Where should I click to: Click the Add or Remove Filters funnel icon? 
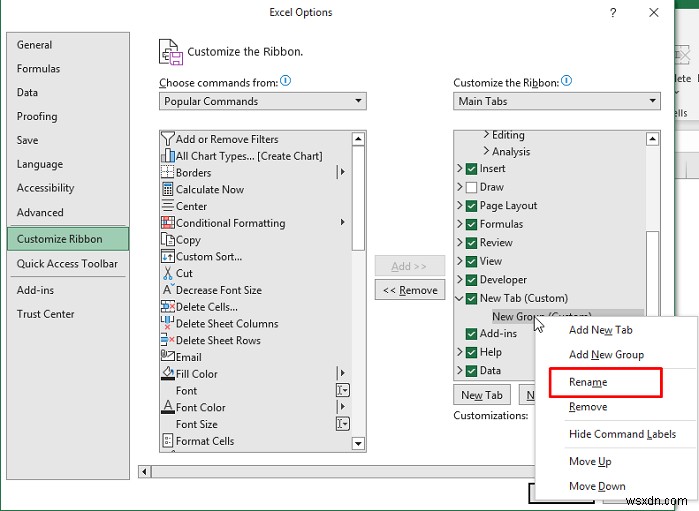[168, 139]
